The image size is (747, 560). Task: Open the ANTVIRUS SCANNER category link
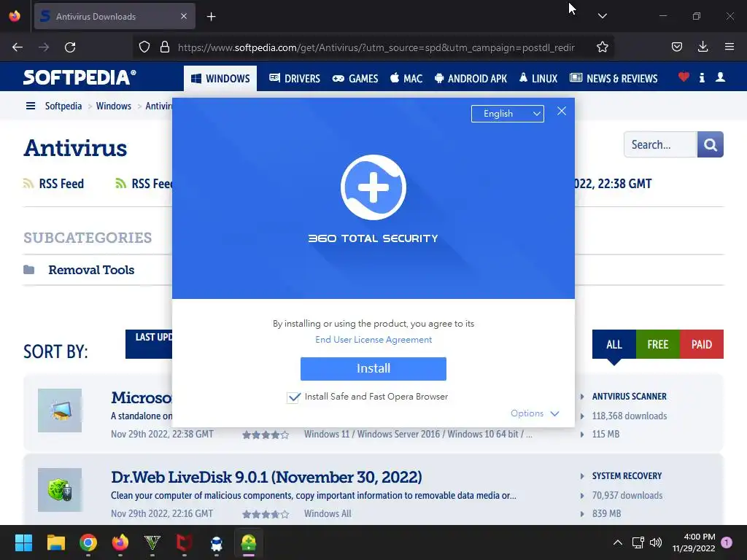(x=629, y=397)
